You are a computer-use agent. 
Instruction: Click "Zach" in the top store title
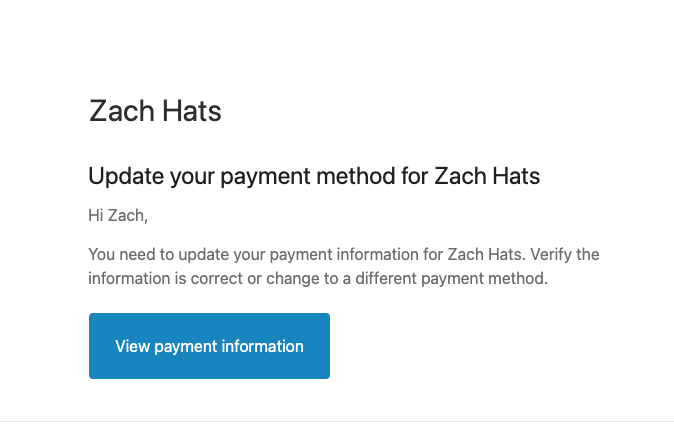point(121,110)
